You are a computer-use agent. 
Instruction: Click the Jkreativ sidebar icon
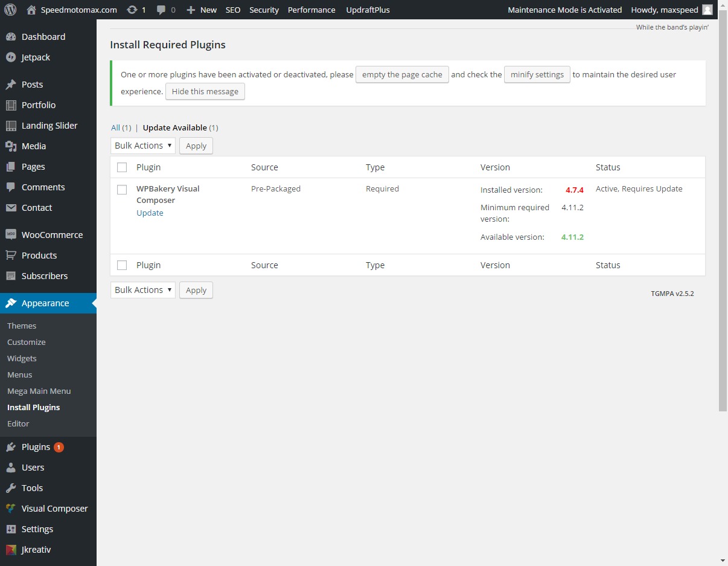pos(11,550)
